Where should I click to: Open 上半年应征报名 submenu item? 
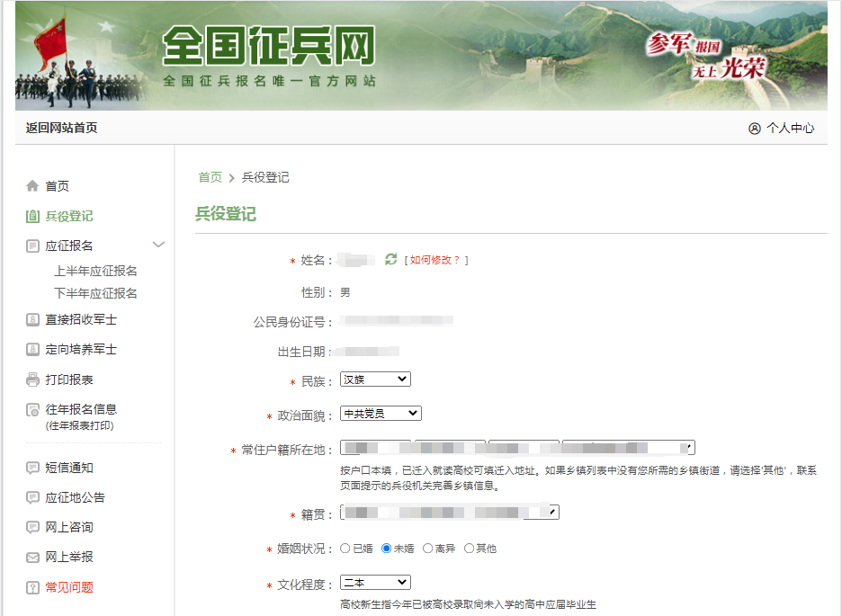[95, 271]
